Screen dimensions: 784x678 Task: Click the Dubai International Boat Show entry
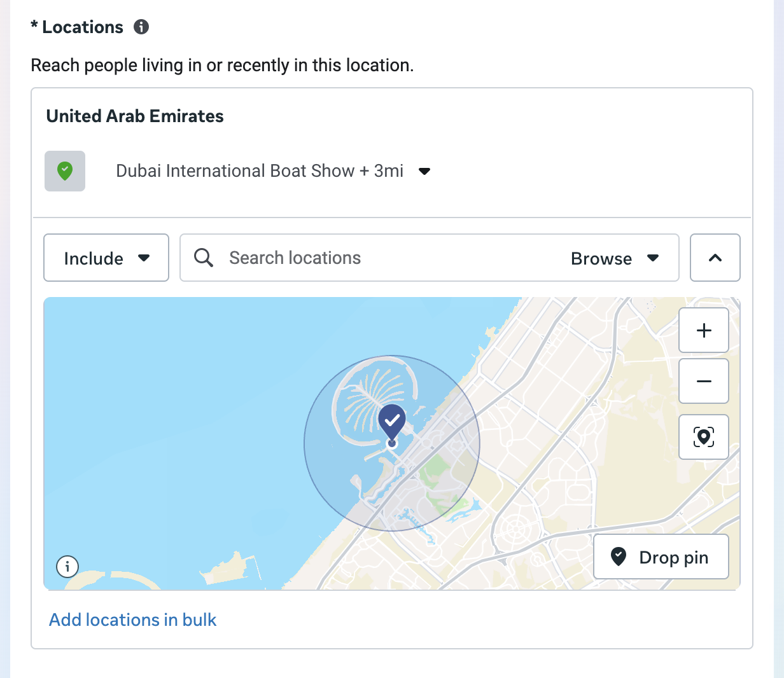click(259, 171)
